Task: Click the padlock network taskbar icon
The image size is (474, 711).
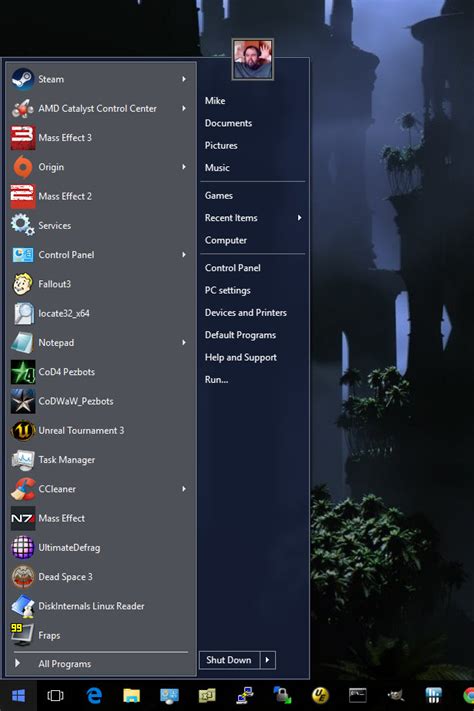Action: [x=282, y=695]
